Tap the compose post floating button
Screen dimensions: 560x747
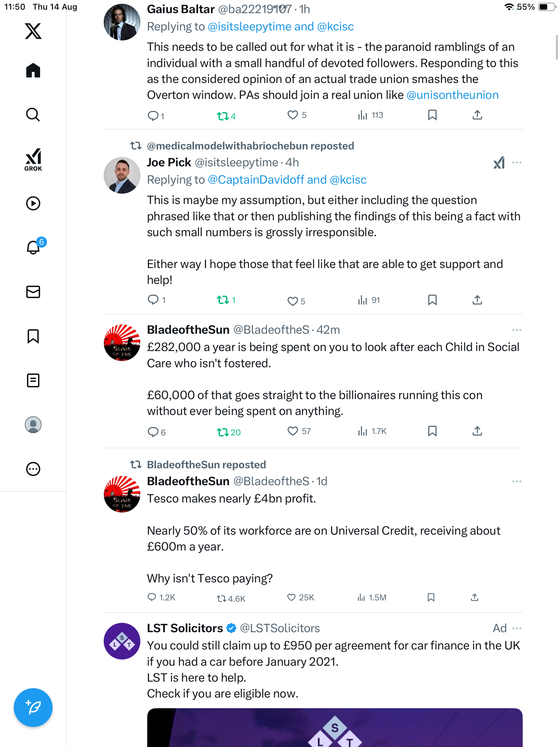pyautogui.click(x=33, y=708)
